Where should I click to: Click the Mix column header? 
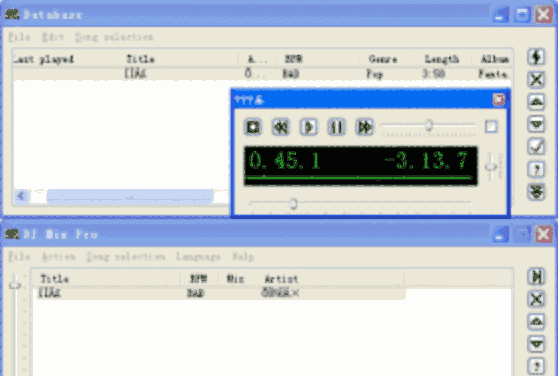point(235,279)
